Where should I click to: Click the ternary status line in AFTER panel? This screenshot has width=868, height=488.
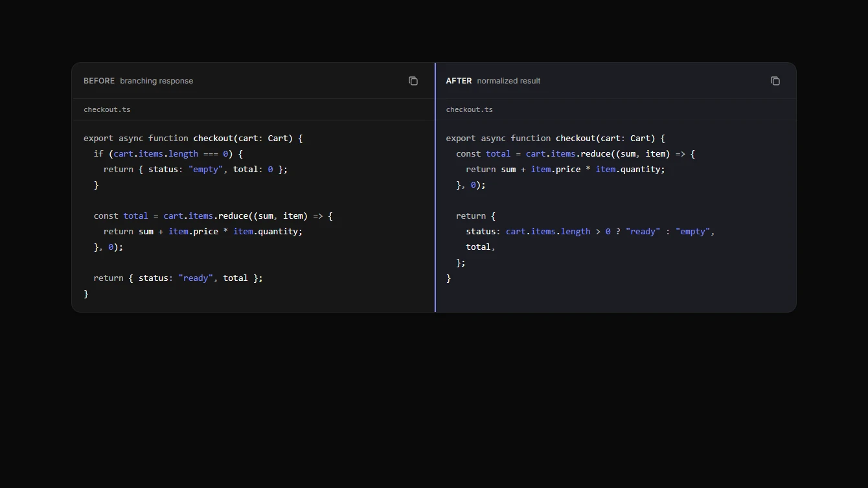coord(590,231)
